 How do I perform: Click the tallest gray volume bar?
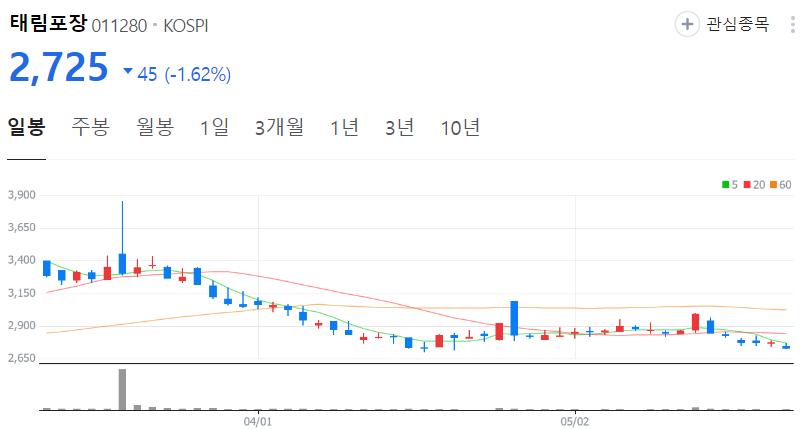[x=122, y=389]
